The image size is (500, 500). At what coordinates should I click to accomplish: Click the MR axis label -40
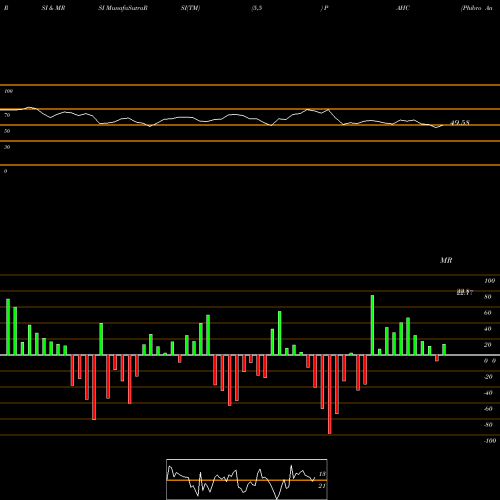tap(488, 393)
